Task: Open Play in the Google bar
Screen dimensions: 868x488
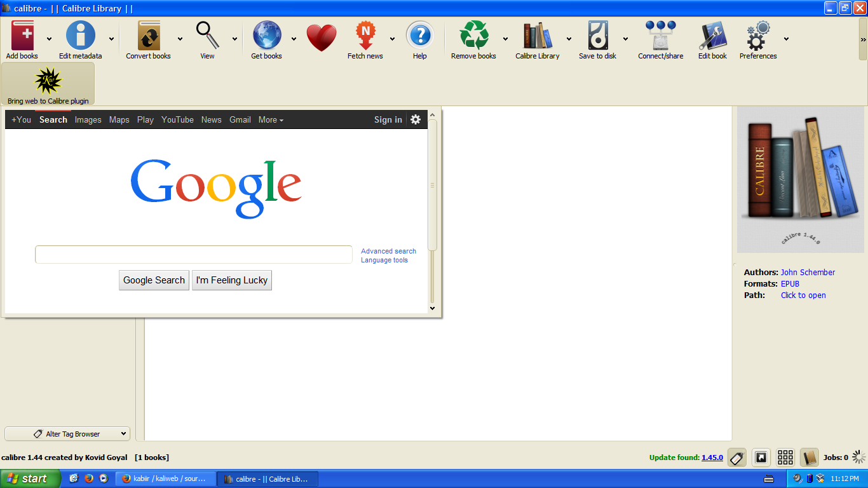Action: (146, 119)
